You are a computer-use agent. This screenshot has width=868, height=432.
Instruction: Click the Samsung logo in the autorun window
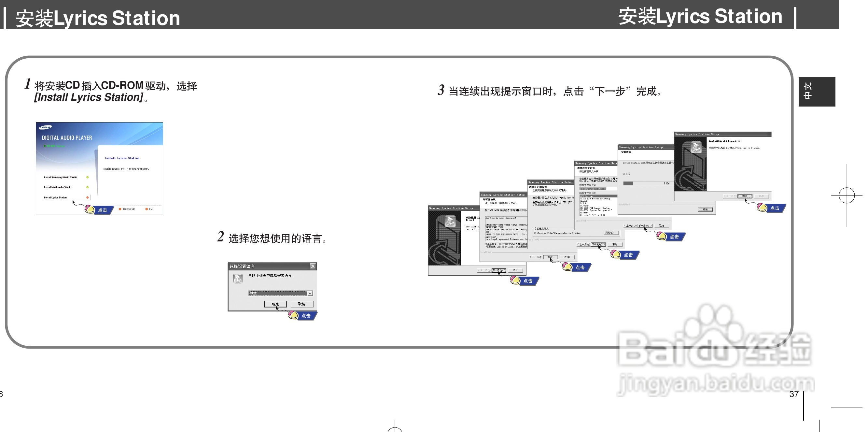pyautogui.click(x=46, y=127)
